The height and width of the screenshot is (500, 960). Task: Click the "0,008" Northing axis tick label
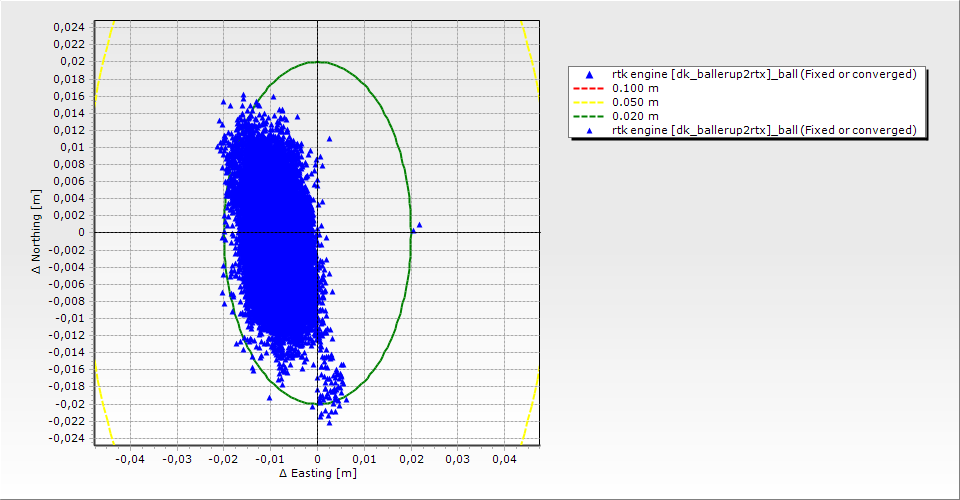[x=69, y=164]
